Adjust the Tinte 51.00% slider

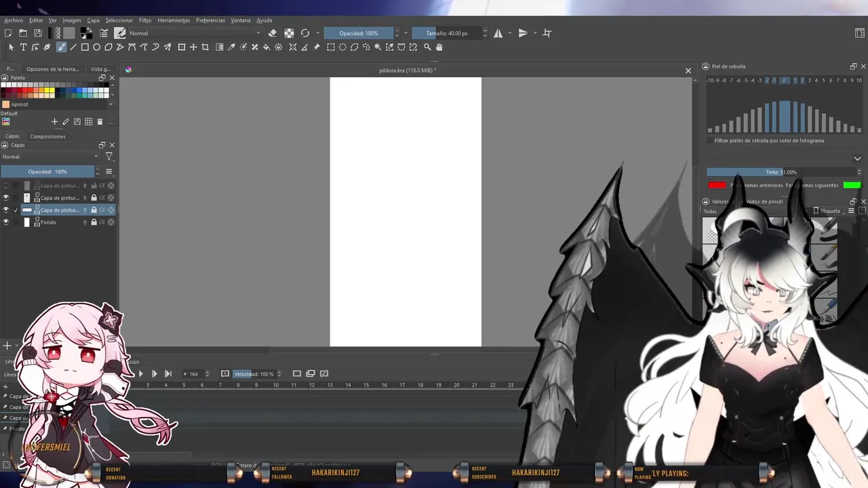coord(781,172)
